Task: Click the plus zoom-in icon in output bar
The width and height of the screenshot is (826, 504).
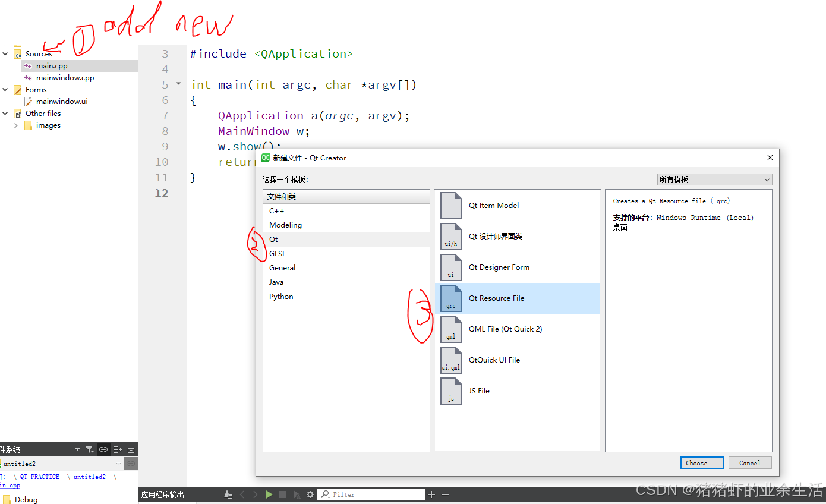Action: point(431,494)
